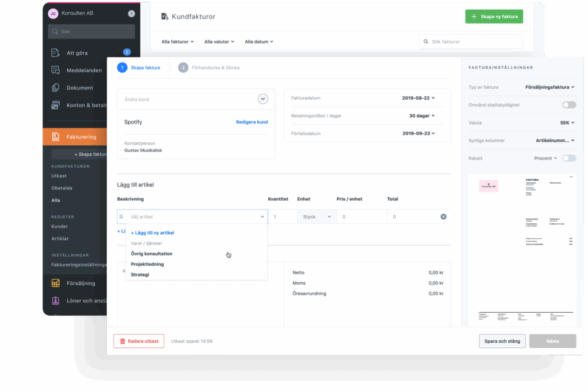The width and height of the screenshot is (588, 392).
Task: Click the Sök fakturor search field
Action: pos(471,41)
